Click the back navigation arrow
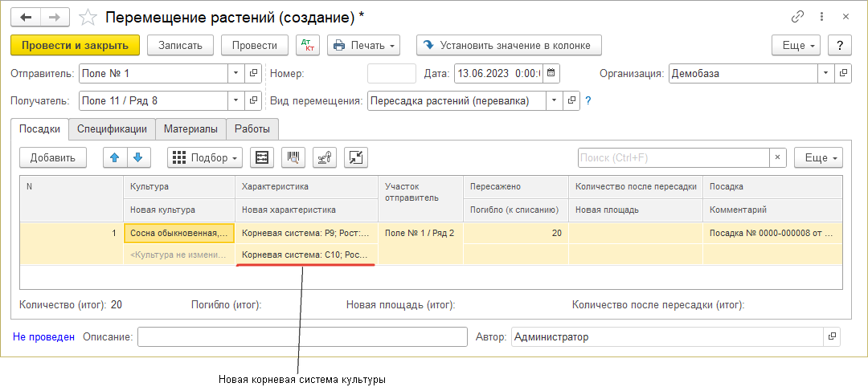Screen dimensions: 868x387 (x=26, y=17)
